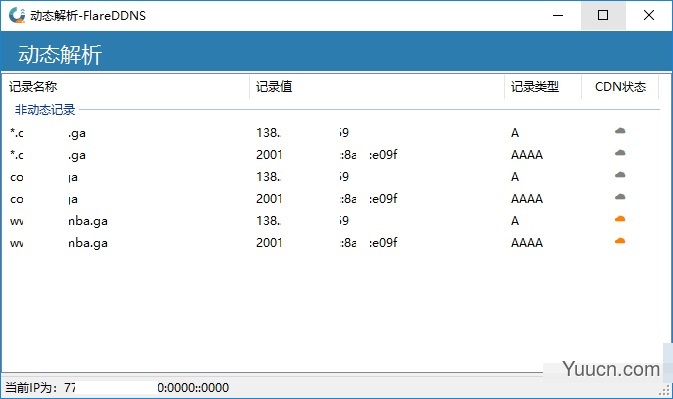The height and width of the screenshot is (399, 673).
Task: Click the FlareDDNS app icon in title bar
Action: (x=17, y=15)
